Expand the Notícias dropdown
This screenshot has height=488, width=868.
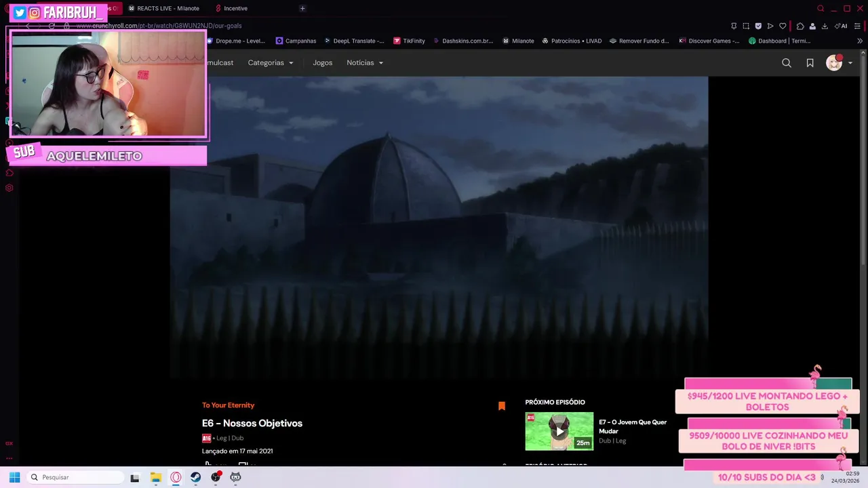click(365, 62)
